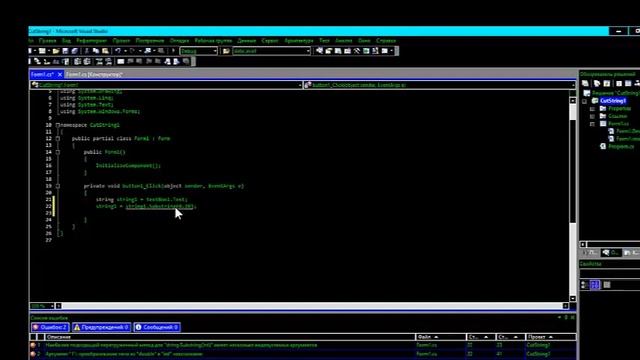This screenshot has width=640, height=360.
Task: Start debugging with the play arrow
Action: 173,51
